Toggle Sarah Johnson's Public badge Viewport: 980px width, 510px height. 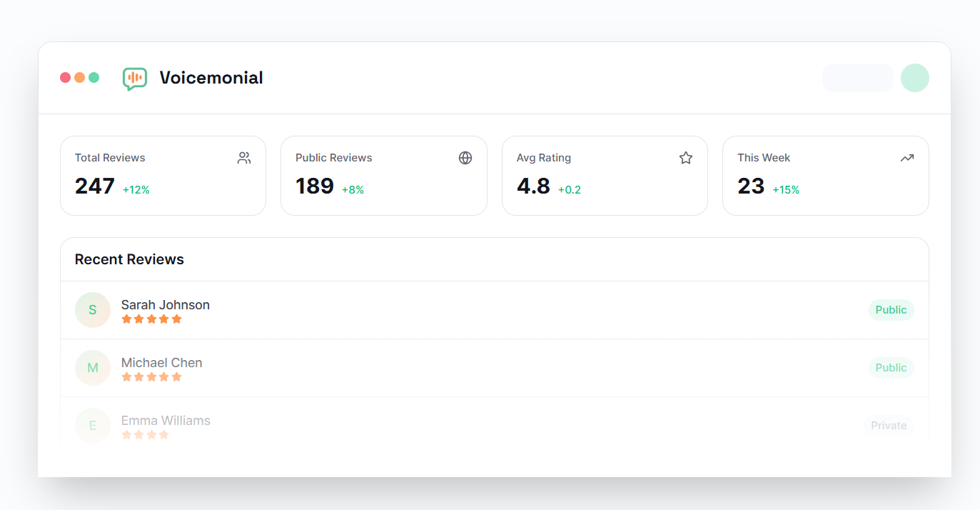[x=891, y=309]
